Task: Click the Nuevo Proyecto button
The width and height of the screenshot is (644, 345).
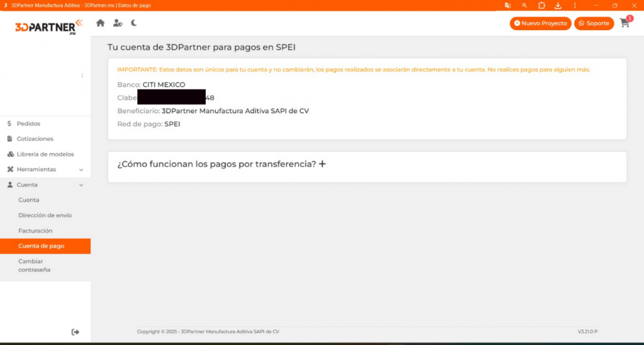Action: pos(540,23)
